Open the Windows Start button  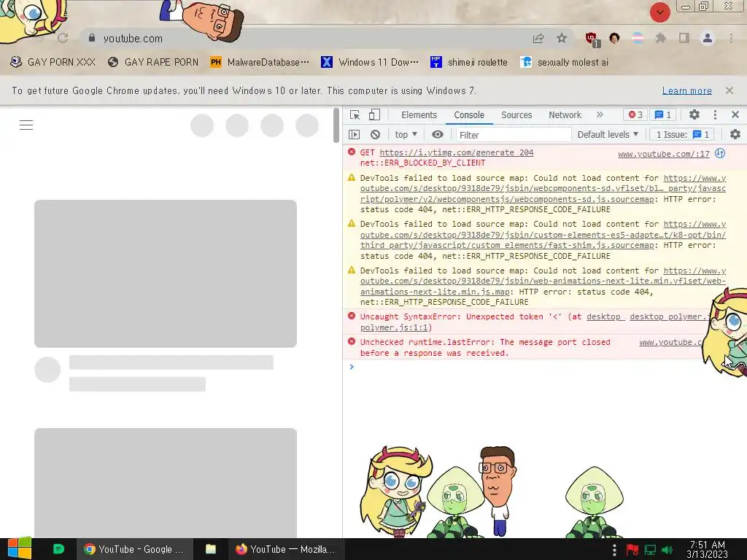20,548
